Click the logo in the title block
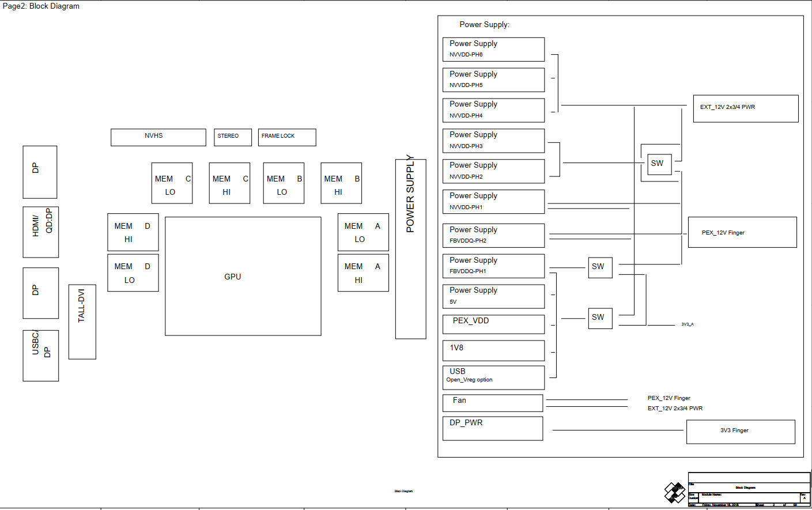This screenshot has width=812, height=510. pyautogui.click(x=675, y=493)
